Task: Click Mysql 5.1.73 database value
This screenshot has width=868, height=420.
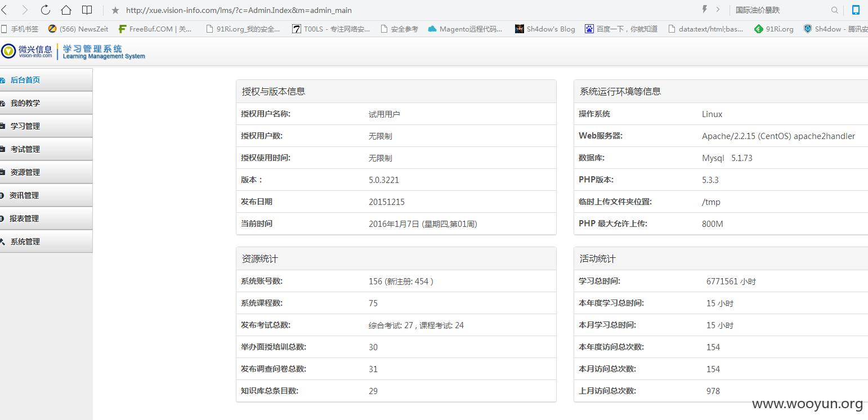Action: coord(727,158)
